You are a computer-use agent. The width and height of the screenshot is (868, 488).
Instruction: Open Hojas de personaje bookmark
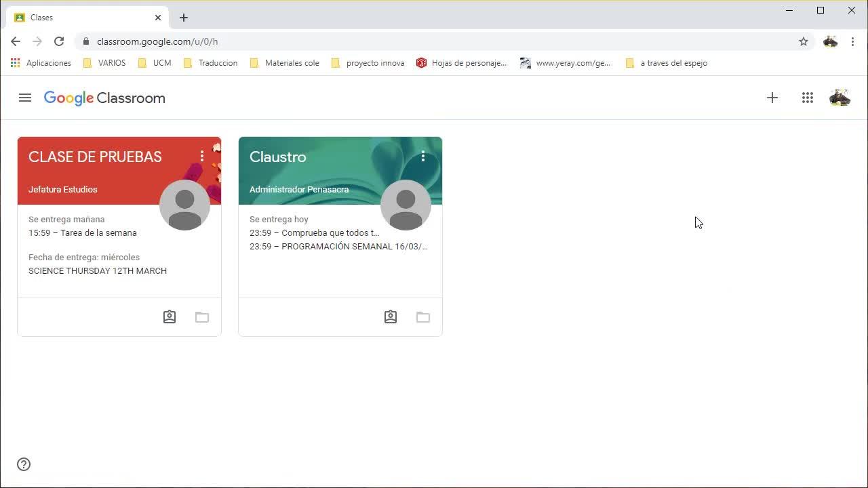(x=461, y=63)
